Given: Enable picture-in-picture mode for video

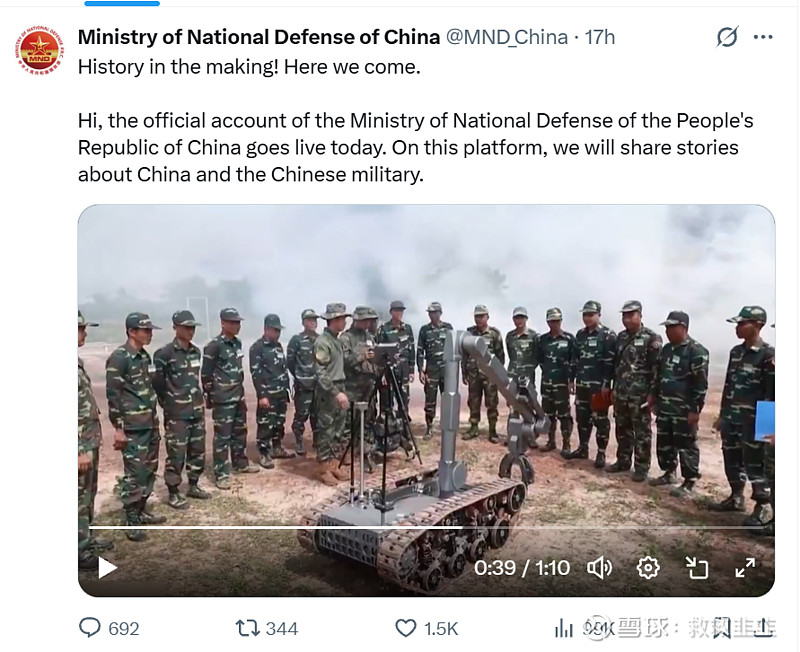Looking at the screenshot, I should pyautogui.click(x=697, y=568).
